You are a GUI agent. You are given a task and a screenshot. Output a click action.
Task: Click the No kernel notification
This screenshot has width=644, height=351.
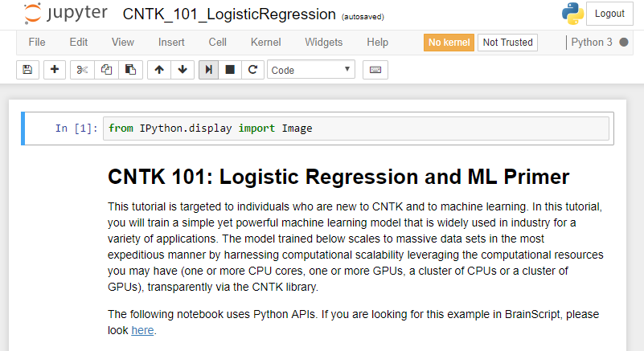[449, 43]
